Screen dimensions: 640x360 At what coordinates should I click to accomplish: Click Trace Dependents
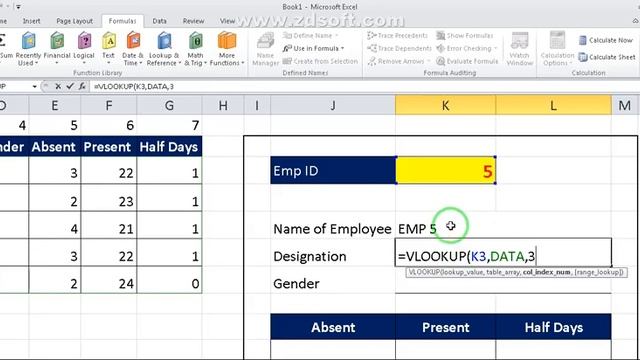[399, 49]
